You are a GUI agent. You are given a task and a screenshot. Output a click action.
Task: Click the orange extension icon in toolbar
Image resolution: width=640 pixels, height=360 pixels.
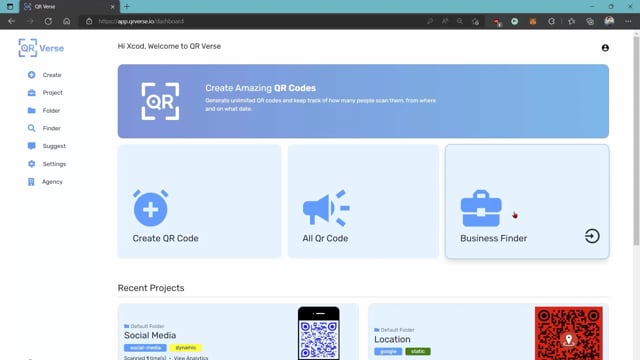click(533, 21)
